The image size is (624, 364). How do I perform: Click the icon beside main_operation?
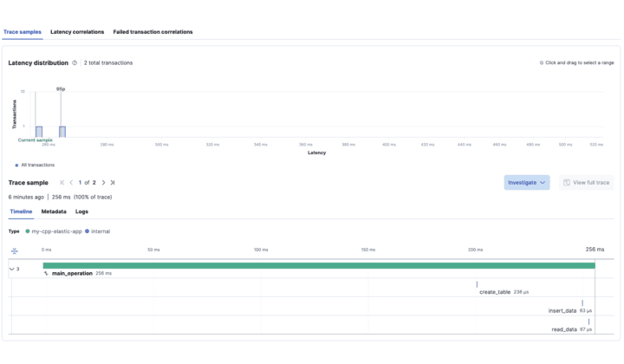tap(46, 273)
